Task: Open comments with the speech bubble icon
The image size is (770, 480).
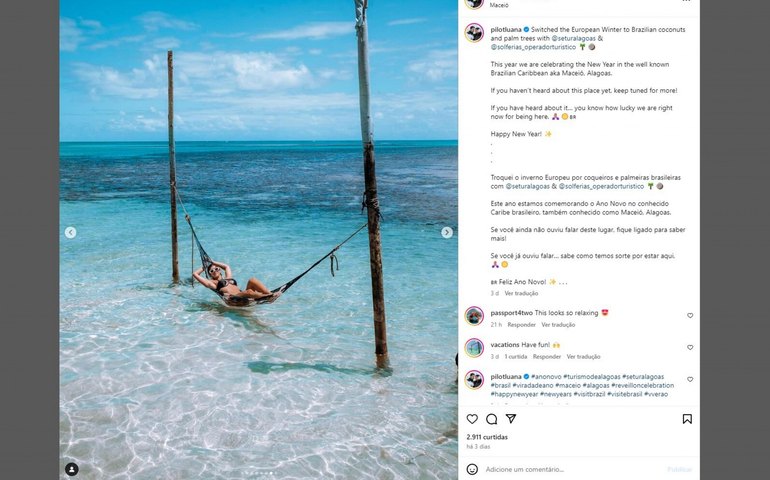Action: pyautogui.click(x=491, y=419)
